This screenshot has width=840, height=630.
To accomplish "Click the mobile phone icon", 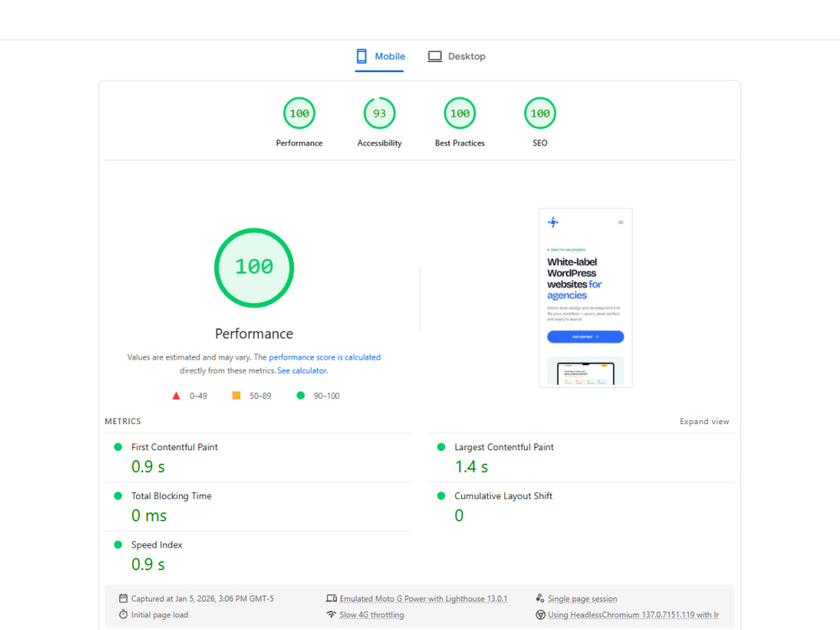I will coord(361,56).
